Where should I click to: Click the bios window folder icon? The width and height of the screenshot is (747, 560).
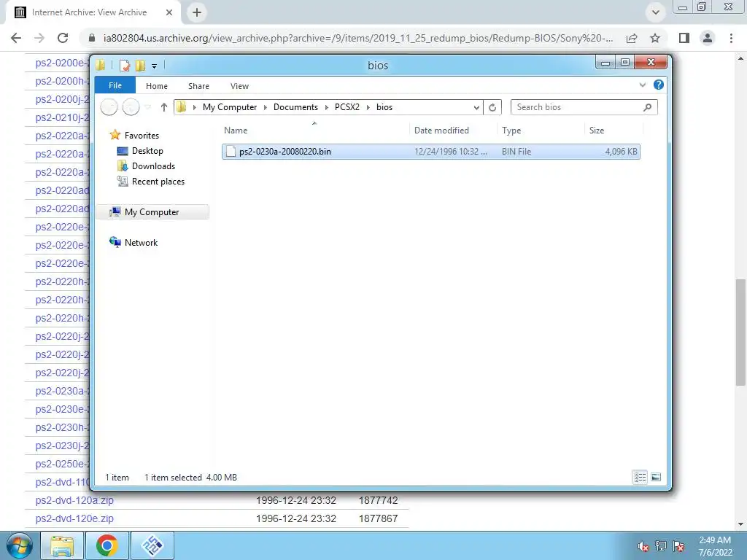(x=101, y=65)
